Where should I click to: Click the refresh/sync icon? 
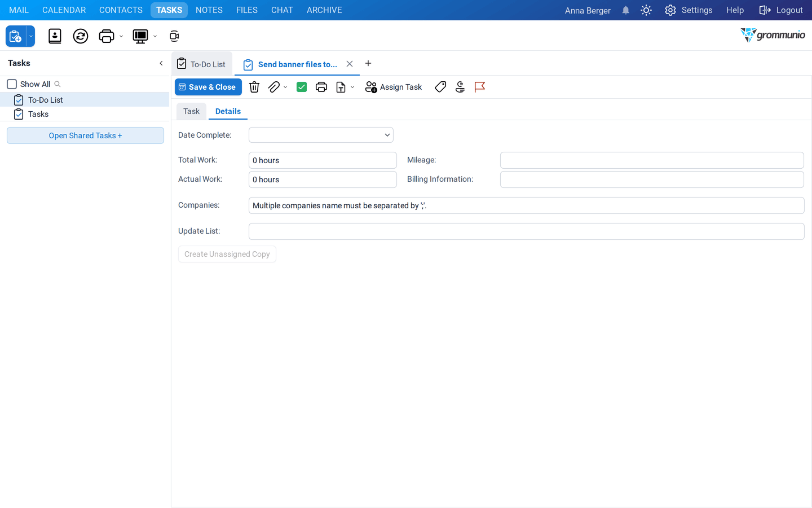[x=81, y=36]
